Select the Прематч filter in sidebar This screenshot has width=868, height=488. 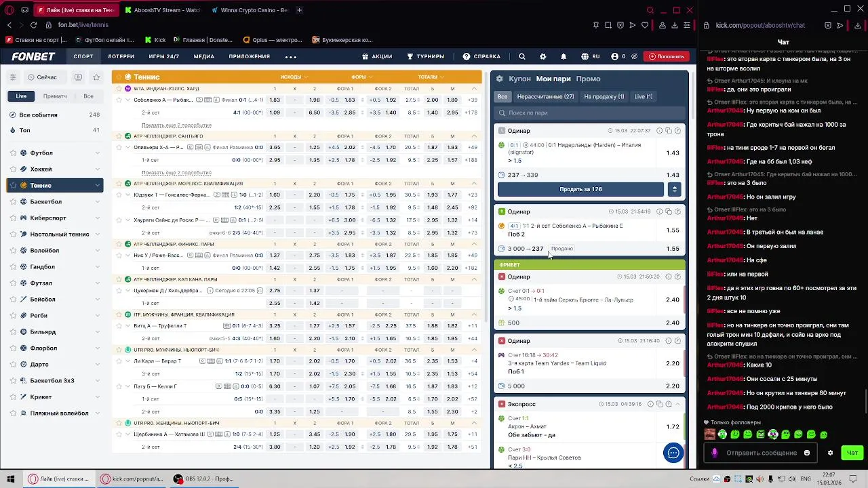(55, 96)
